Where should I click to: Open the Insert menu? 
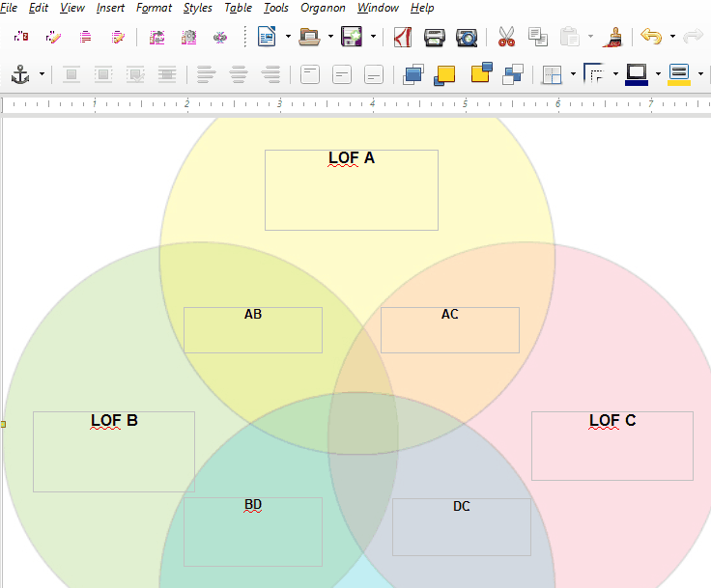110,8
